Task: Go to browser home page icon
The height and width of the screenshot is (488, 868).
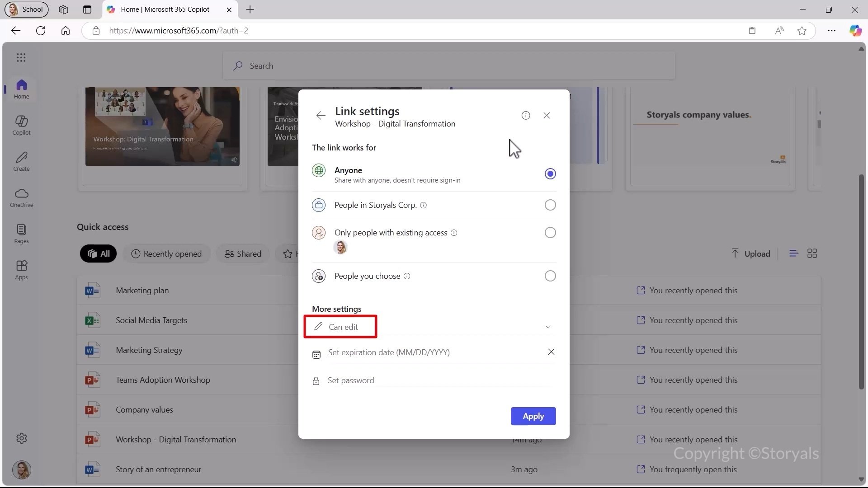Action: pos(66,31)
